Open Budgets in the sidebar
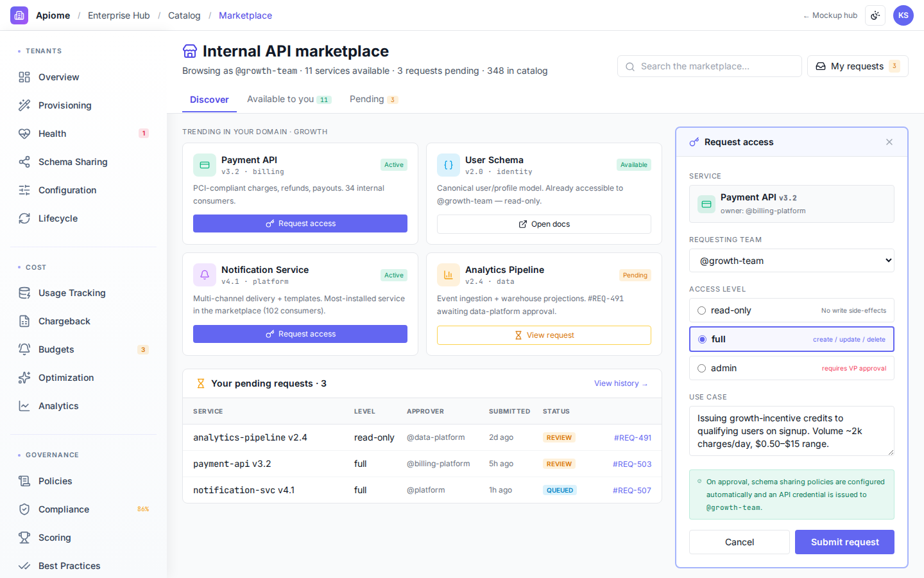 pos(83,349)
